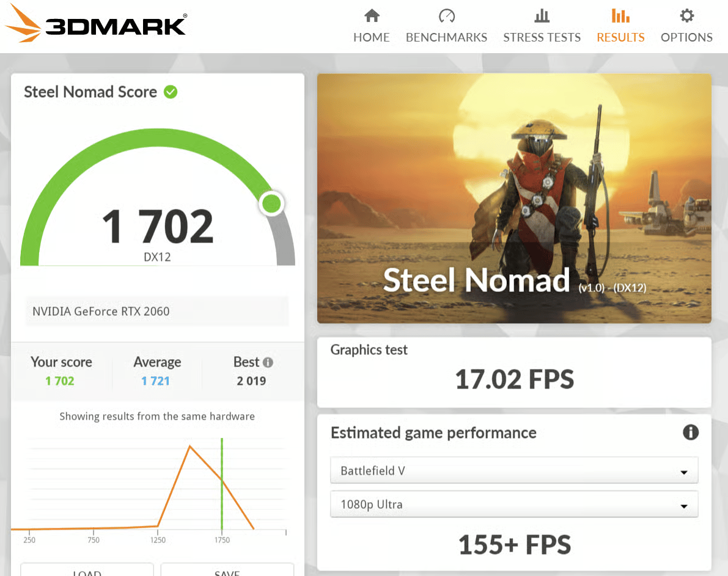The image size is (728, 576).
Task: Expand the Battlefield V game dropdown
Action: coord(514,470)
